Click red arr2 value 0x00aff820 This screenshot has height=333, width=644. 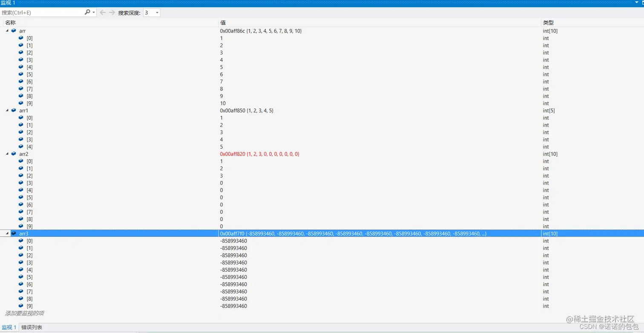259,154
